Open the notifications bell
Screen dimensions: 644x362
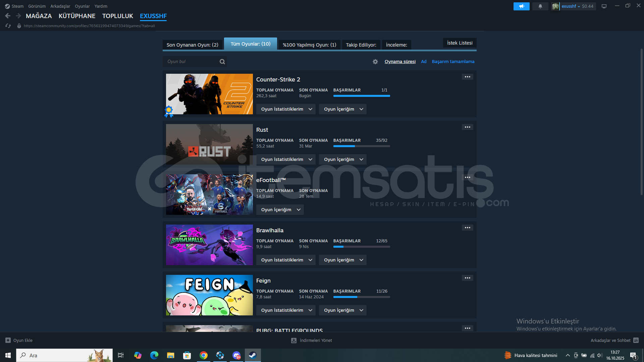click(540, 6)
